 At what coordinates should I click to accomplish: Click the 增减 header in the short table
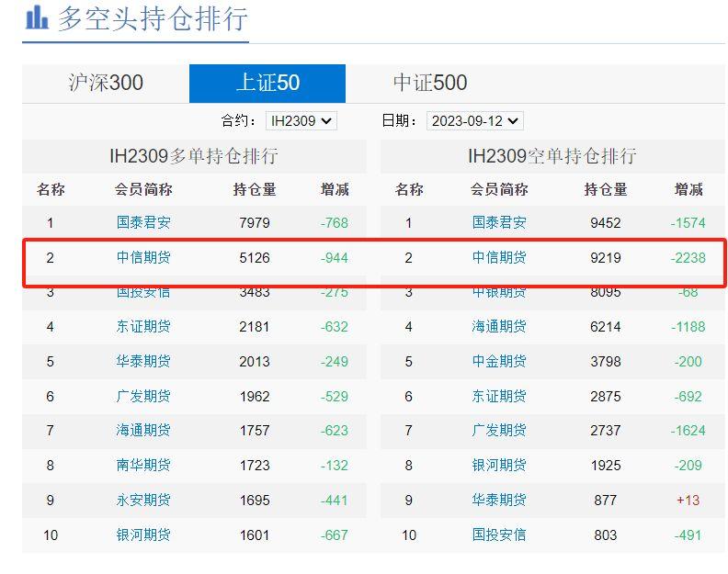[688, 189]
